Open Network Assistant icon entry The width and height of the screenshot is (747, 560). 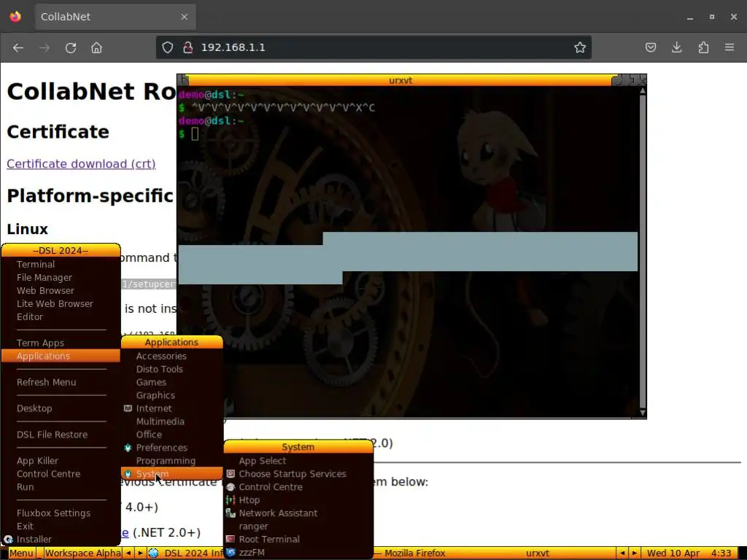(x=231, y=513)
